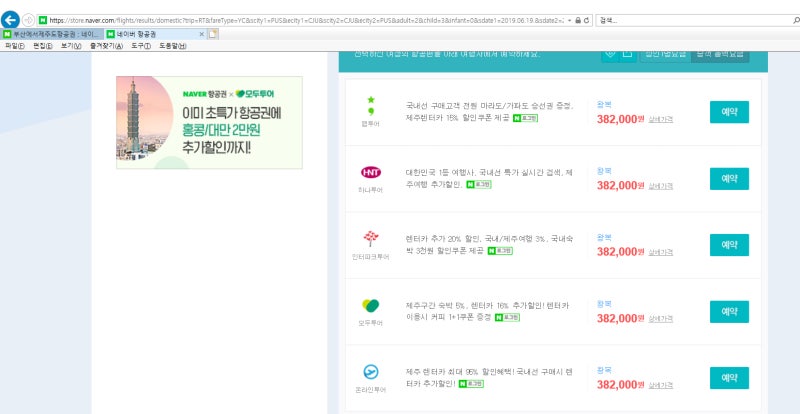The width and height of the screenshot is (800, 414).
Task: Open the Naver 항공권 x 모두투어 banner ad
Action: click(209, 123)
